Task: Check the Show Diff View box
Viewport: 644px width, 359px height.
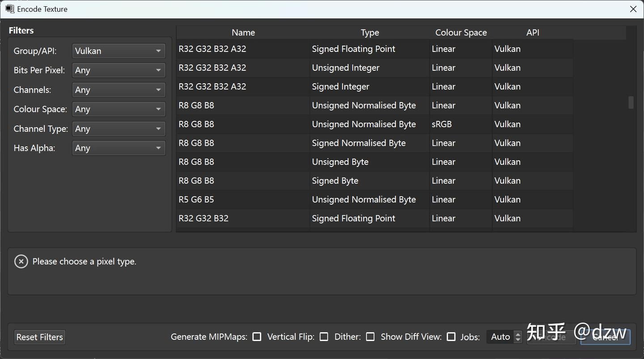Action: (451, 337)
